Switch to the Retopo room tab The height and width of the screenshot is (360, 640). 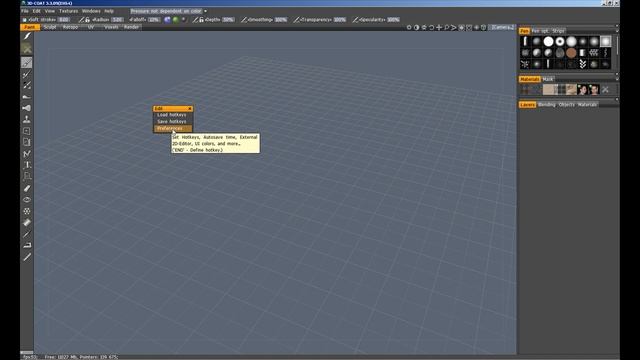[70, 27]
